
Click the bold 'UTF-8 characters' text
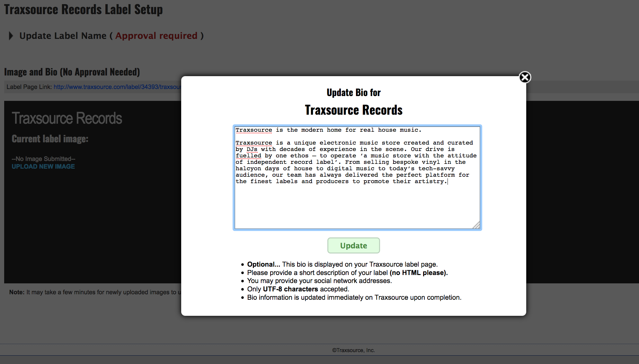click(x=290, y=289)
